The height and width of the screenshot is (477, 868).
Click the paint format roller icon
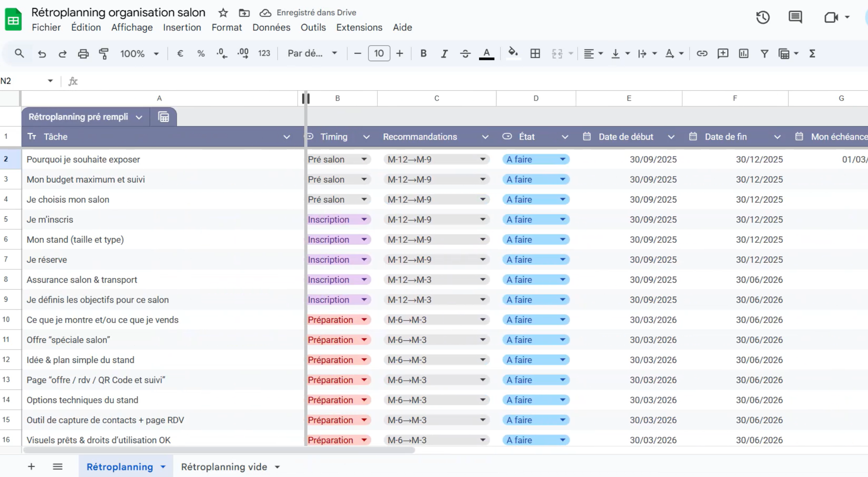click(104, 53)
